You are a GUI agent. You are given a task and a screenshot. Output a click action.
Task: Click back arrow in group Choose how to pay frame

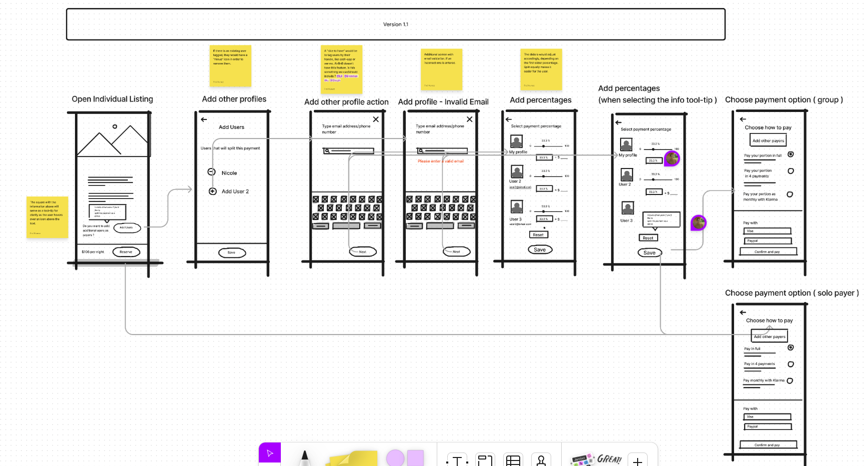[743, 119]
